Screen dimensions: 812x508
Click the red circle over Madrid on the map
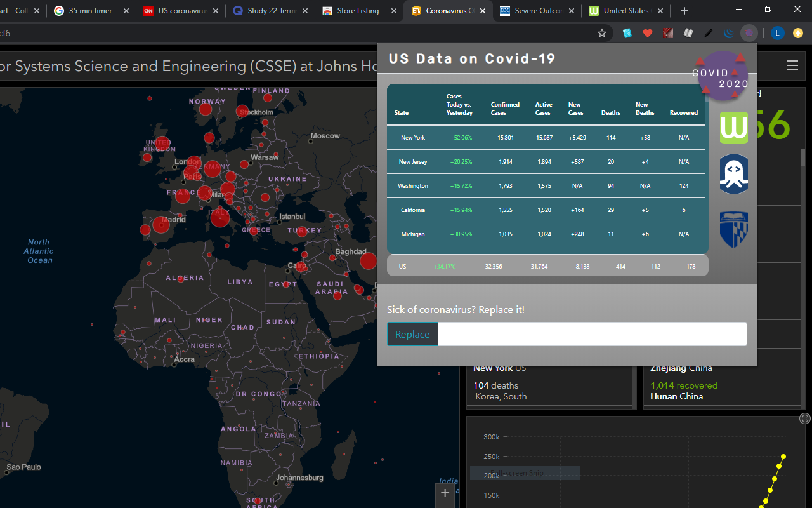[x=161, y=225]
